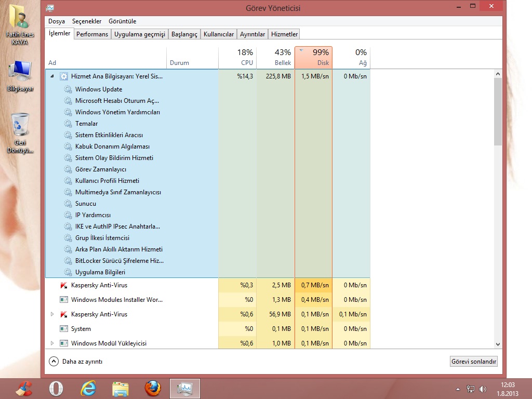The height and width of the screenshot is (399, 532).
Task: Click the scrollbar down arrow in process list
Action: pyautogui.click(x=498, y=344)
